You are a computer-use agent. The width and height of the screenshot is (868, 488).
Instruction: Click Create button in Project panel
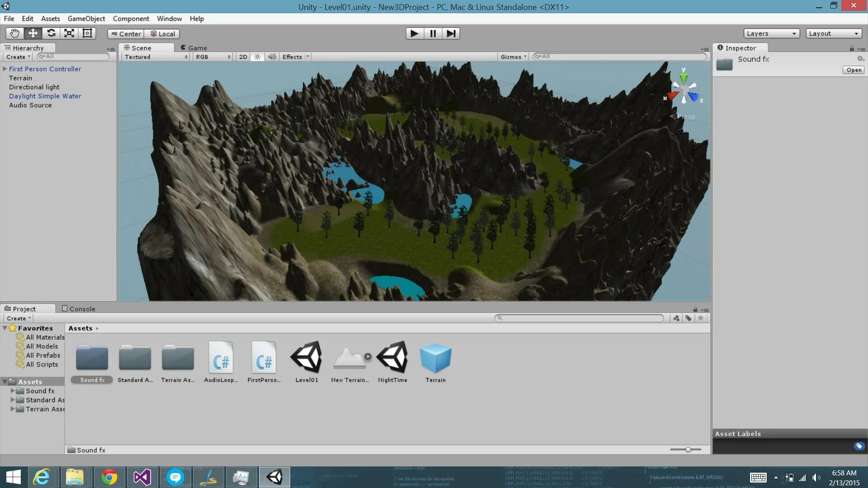pos(17,318)
